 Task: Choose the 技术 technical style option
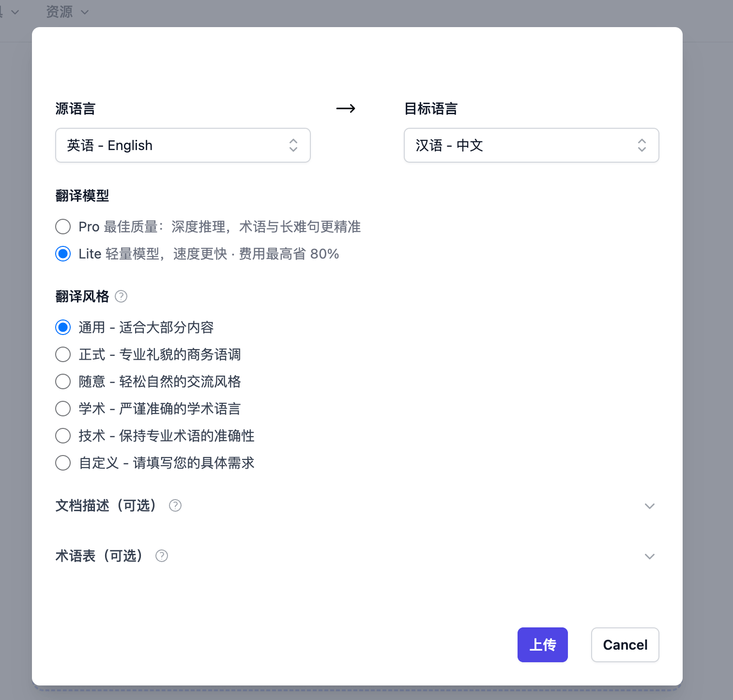pyautogui.click(x=63, y=436)
